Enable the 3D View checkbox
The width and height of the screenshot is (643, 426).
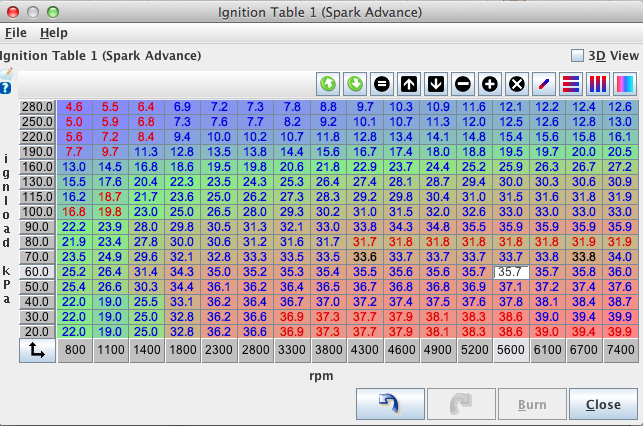pyautogui.click(x=577, y=56)
